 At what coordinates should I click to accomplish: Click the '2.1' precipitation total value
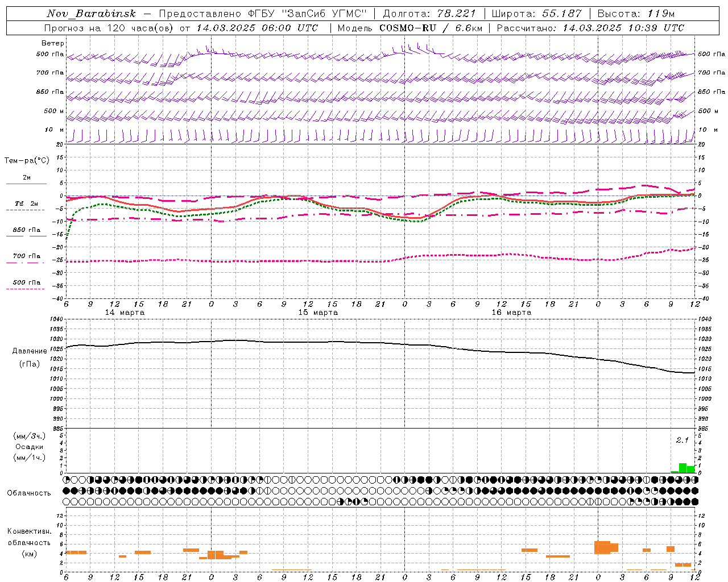click(x=682, y=440)
